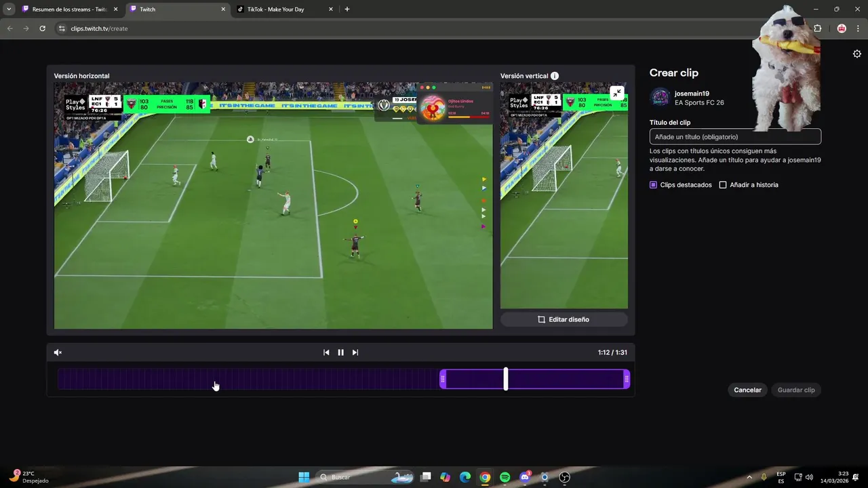
Task: Unmute the clip preview audio
Action: click(58, 352)
